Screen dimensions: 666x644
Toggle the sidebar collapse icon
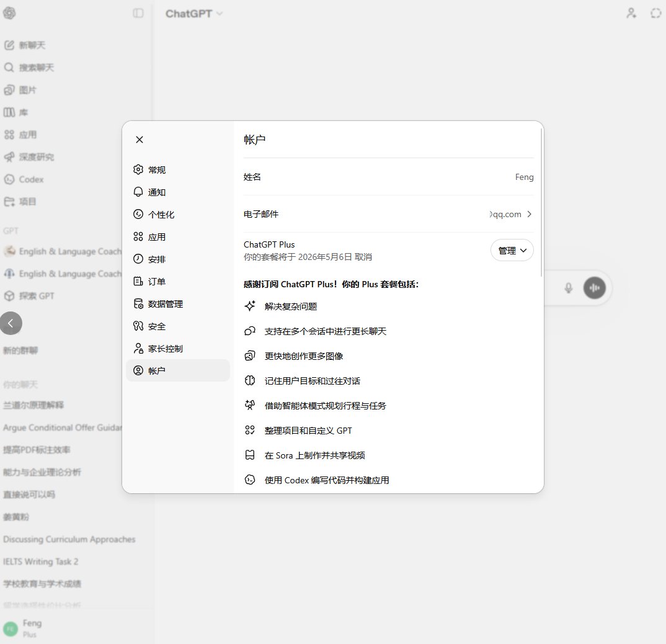point(138,13)
